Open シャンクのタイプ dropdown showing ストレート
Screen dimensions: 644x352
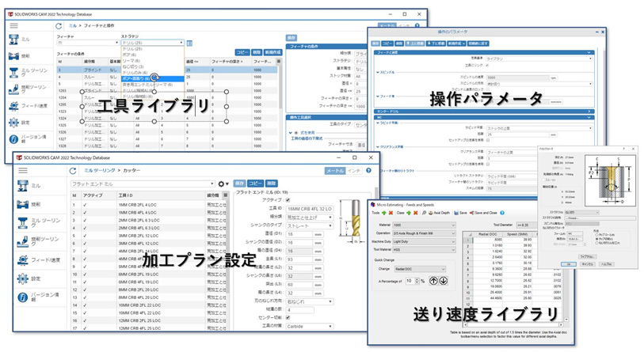point(309,225)
